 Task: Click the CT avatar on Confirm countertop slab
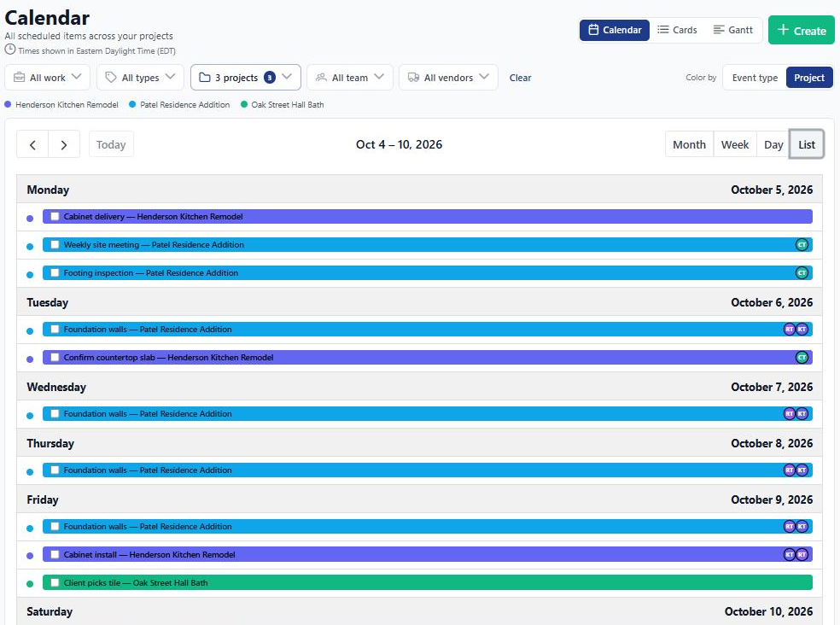[802, 358]
